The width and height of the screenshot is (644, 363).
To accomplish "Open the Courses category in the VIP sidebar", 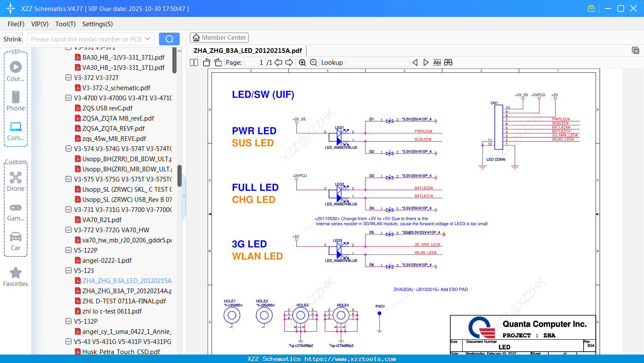I will coord(16,71).
